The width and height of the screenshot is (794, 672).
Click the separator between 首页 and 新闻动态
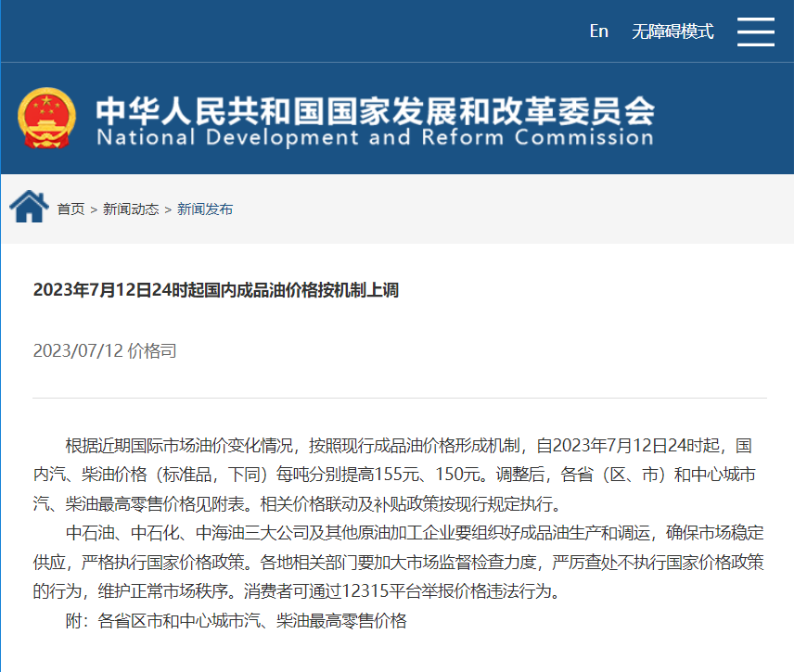click(x=94, y=209)
